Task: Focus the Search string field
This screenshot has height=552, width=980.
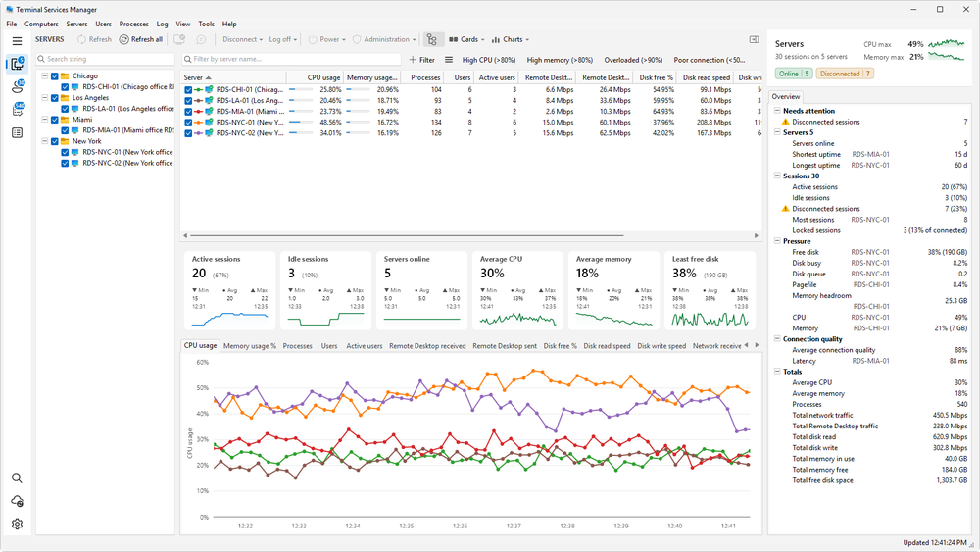Action: pos(105,59)
